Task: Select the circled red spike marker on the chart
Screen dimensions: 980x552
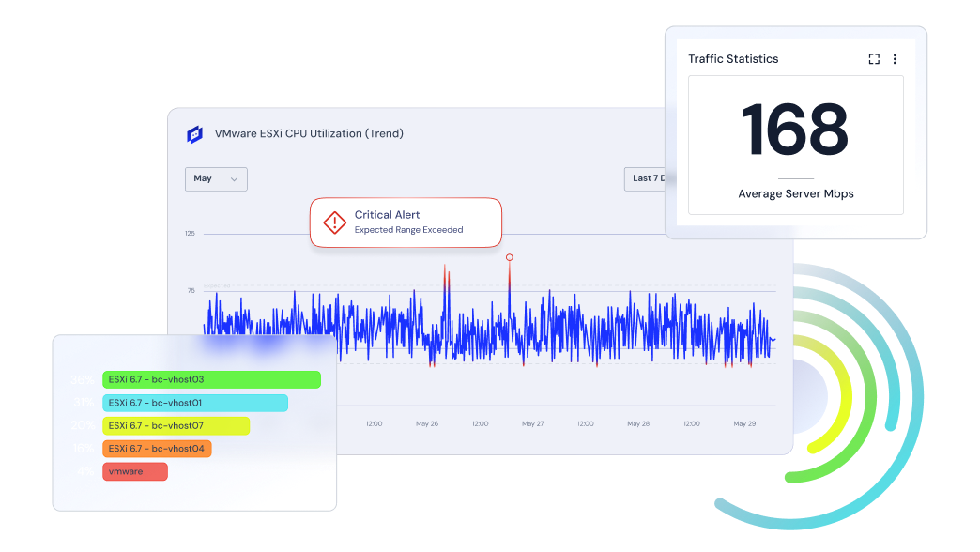Action: click(510, 257)
